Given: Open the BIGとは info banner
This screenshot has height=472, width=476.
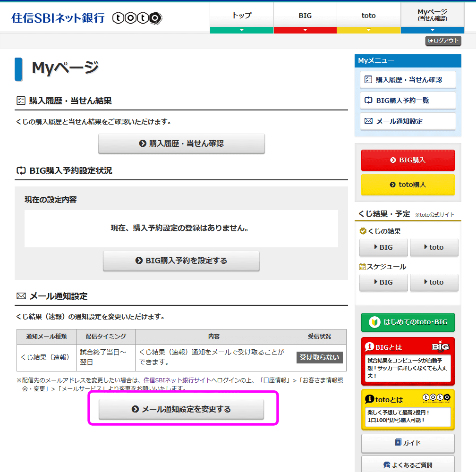Looking at the screenshot, I should [408, 361].
